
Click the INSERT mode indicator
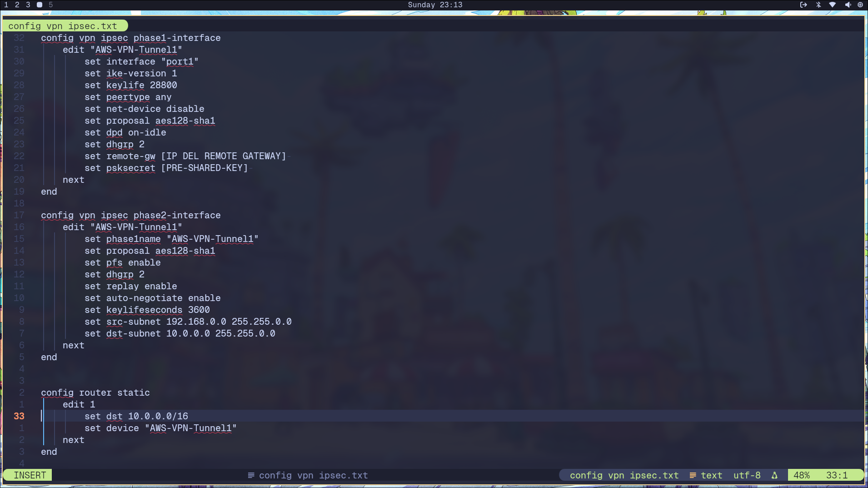click(30, 475)
